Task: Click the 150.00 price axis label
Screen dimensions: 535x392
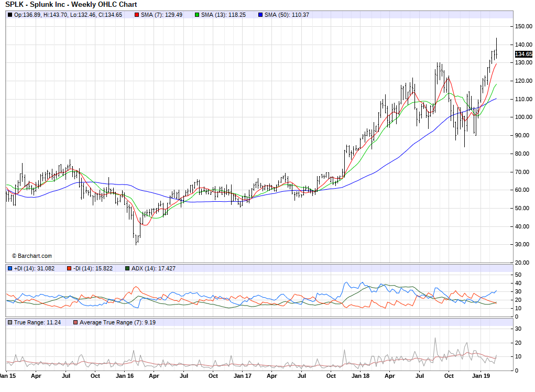Action: pos(524,26)
